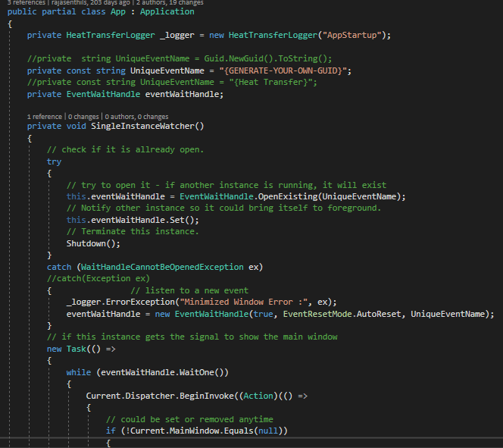Screen dimensions: 503x448
Task: Click the "Minimized Window Error :" string
Action: click(245, 302)
